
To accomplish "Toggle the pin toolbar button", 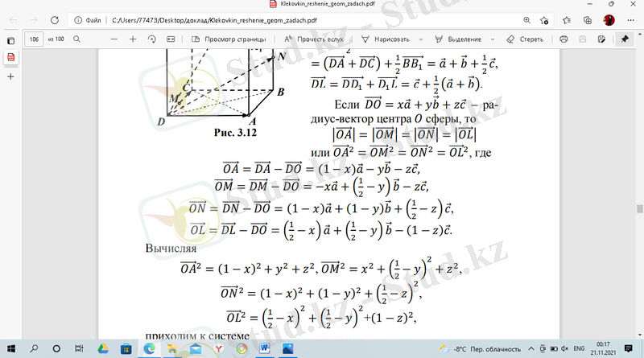I will (x=625, y=39).
